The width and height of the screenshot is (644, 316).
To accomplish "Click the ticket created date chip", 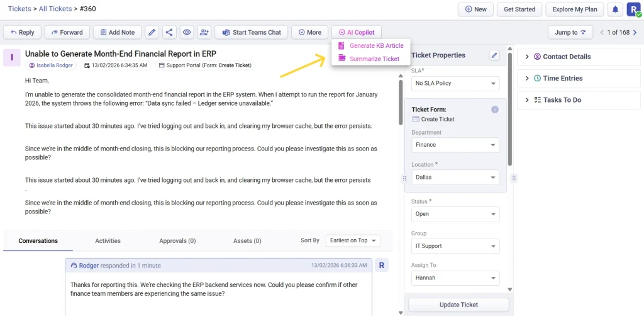I will (x=116, y=65).
